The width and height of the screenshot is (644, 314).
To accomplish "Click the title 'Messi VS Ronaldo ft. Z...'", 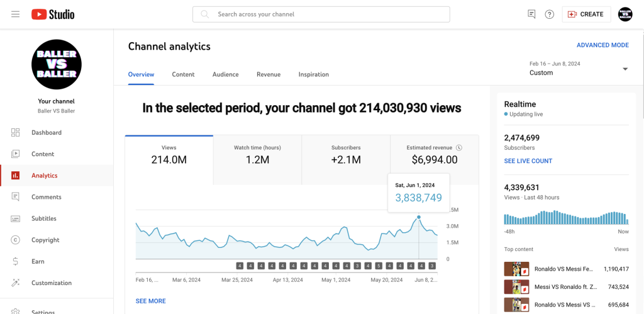I will (x=565, y=287).
